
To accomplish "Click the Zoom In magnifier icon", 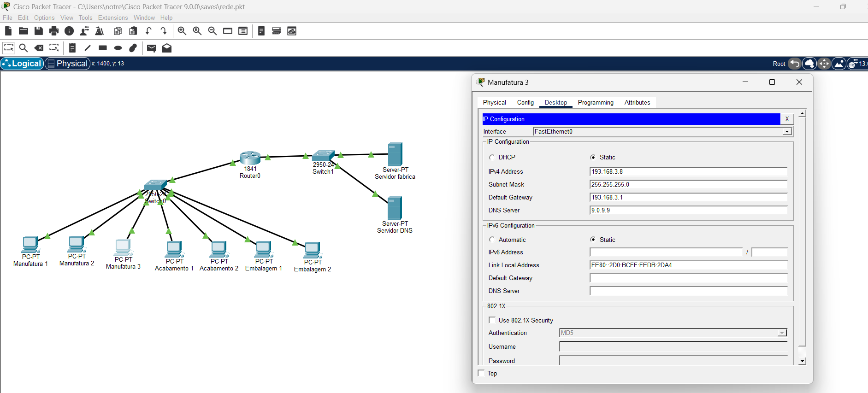I will [x=182, y=31].
